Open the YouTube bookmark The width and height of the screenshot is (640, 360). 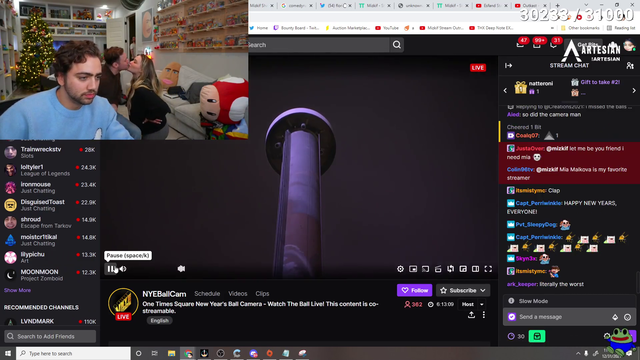[387, 28]
